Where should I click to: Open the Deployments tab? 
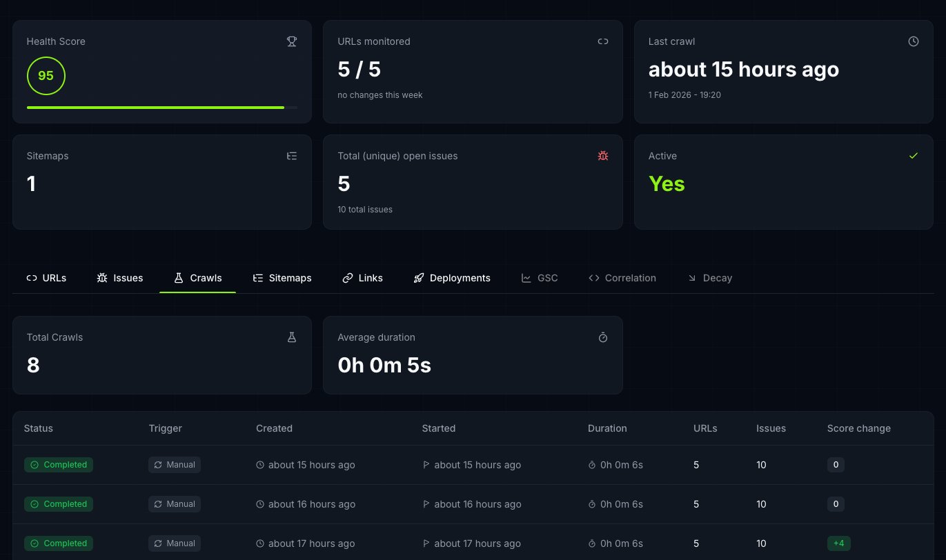(452, 278)
